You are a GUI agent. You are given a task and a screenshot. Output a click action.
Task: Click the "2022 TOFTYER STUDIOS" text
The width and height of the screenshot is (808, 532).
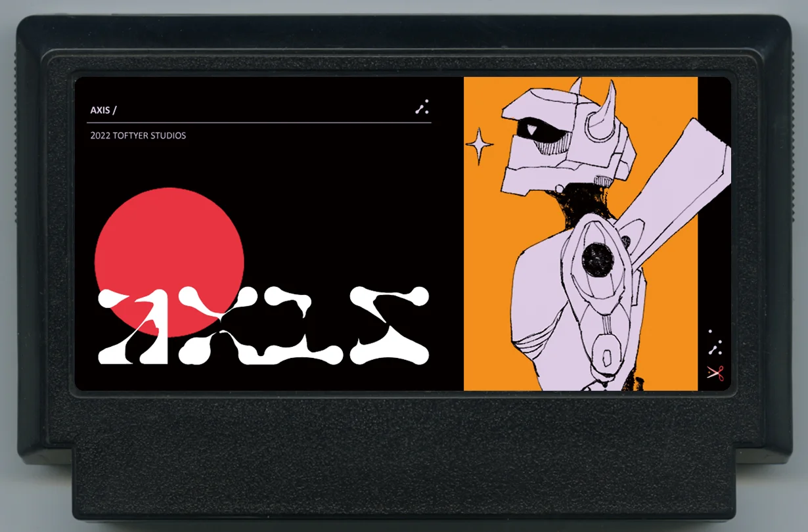138,136
